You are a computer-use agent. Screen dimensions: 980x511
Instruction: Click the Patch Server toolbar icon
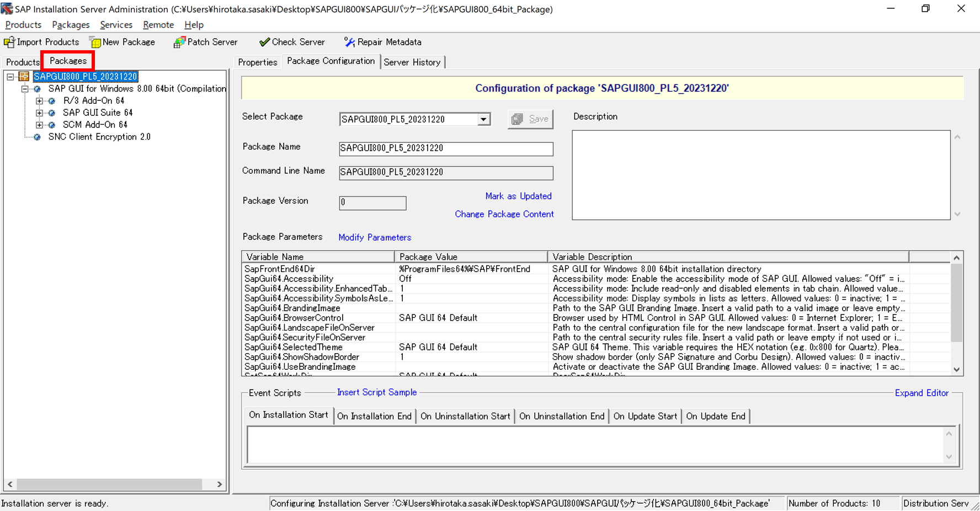pyautogui.click(x=179, y=42)
